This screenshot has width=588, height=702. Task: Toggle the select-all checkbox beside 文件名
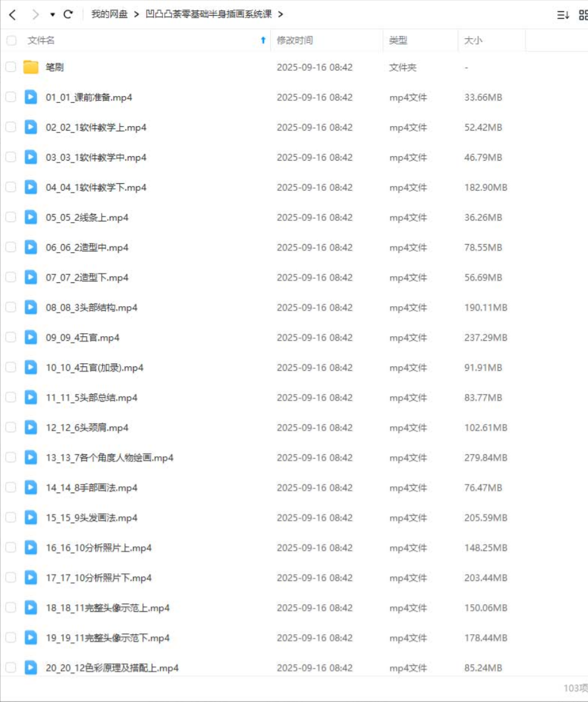pos(11,41)
